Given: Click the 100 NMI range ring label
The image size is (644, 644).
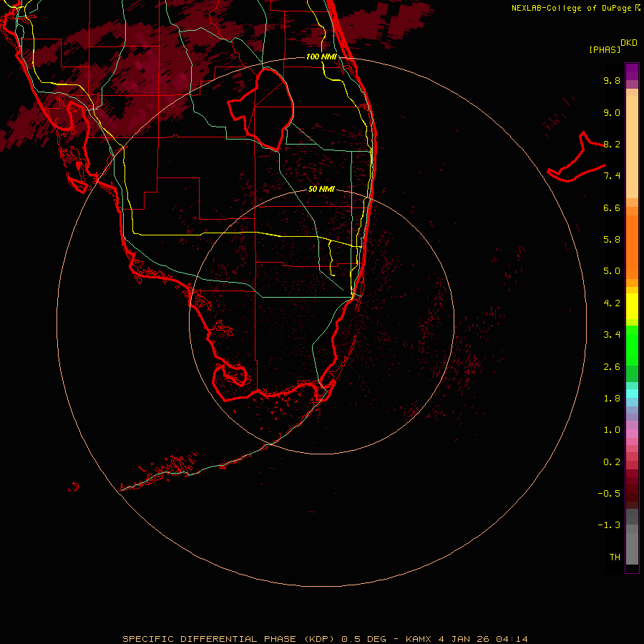Looking at the screenshot, I should (321, 57).
